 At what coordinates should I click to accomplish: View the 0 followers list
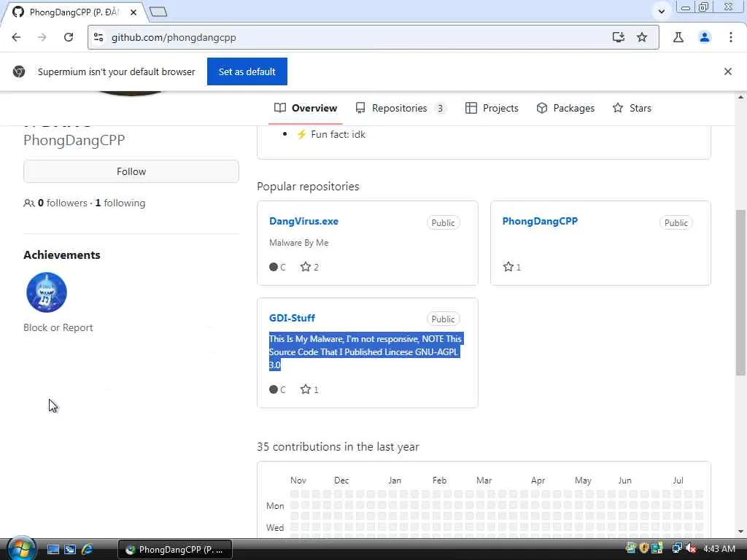click(63, 203)
